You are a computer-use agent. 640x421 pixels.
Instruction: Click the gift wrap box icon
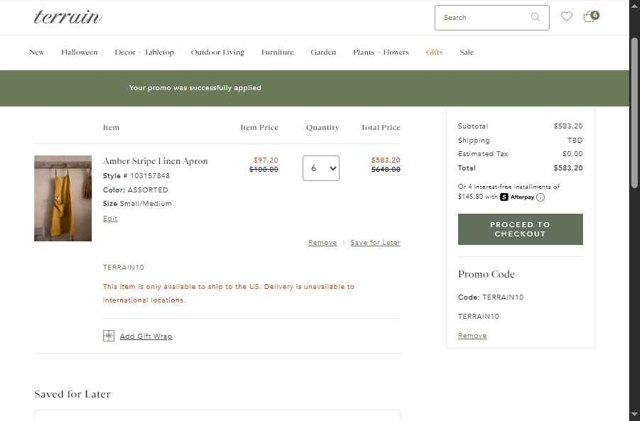click(x=109, y=336)
